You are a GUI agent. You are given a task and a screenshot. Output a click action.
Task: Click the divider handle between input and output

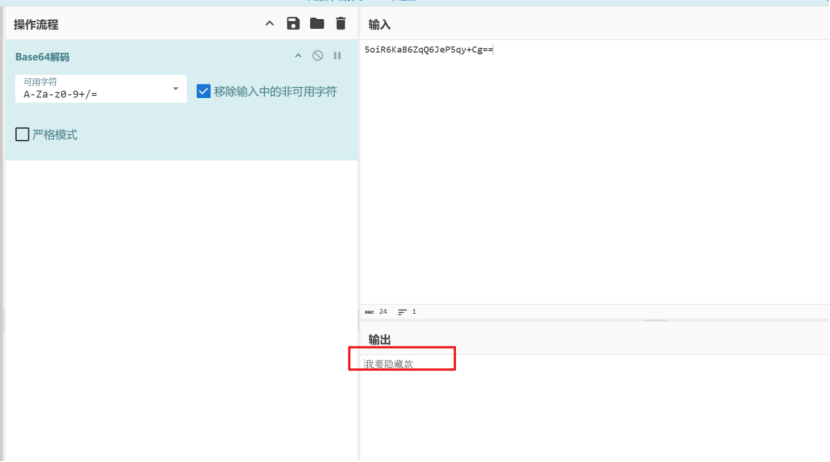(655, 321)
